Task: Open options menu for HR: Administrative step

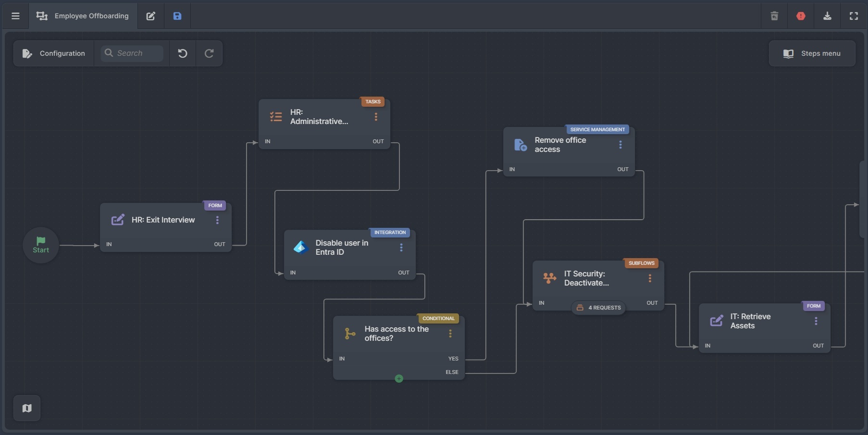Action: 376,116
